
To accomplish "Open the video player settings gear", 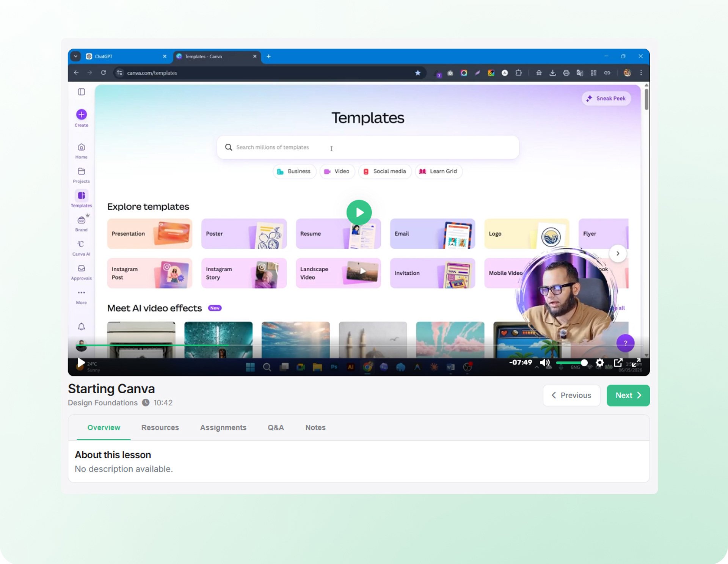I will [x=599, y=363].
